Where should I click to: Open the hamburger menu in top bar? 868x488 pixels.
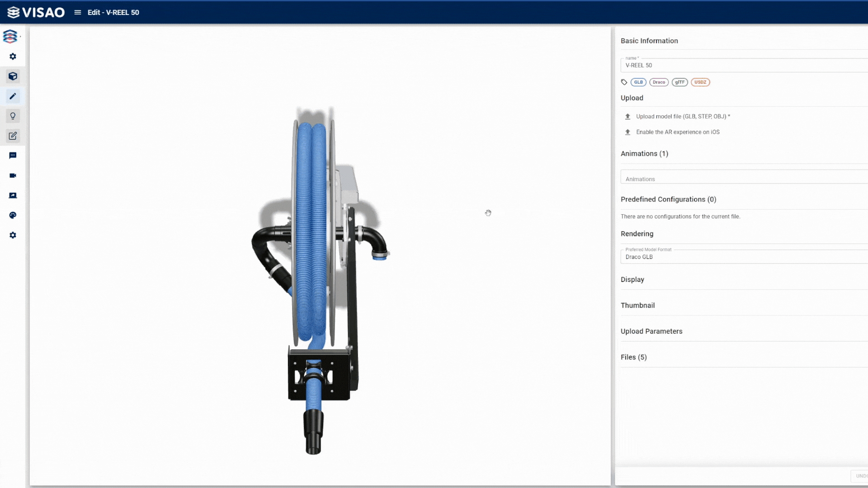click(77, 12)
